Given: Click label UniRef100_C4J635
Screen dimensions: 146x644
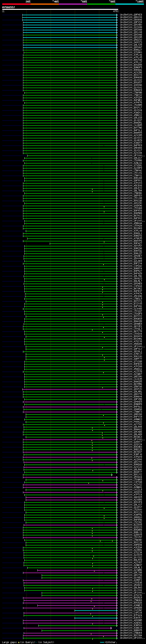Looking at the screenshot, I should coord(131,379).
